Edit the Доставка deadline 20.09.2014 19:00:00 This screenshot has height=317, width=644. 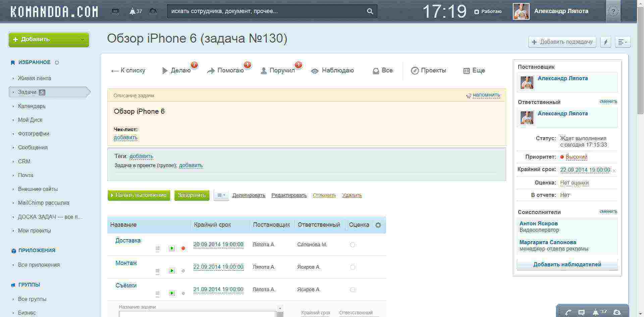pos(218,245)
